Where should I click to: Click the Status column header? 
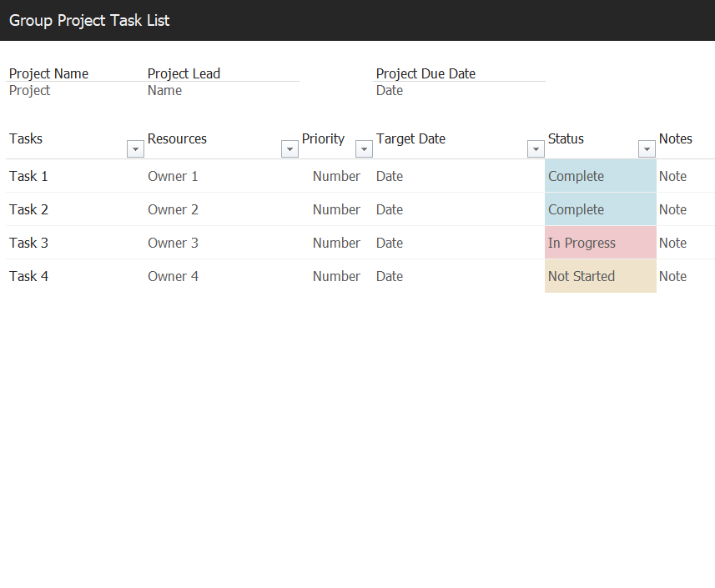click(x=566, y=138)
